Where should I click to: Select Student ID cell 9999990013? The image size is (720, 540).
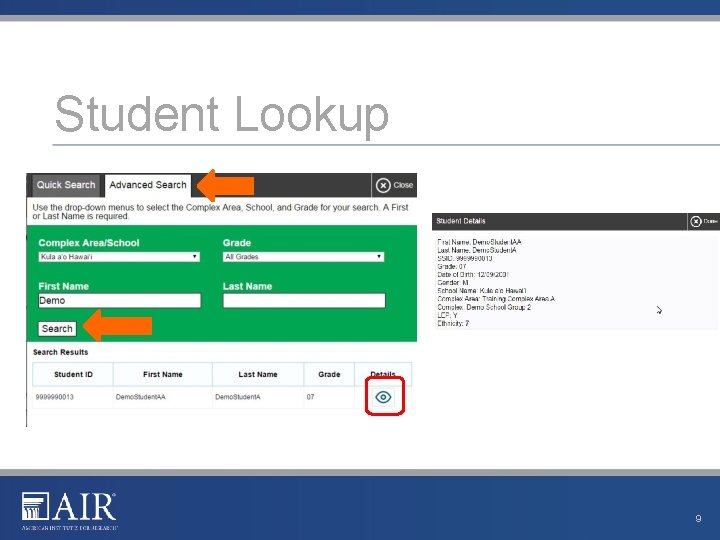73,397
